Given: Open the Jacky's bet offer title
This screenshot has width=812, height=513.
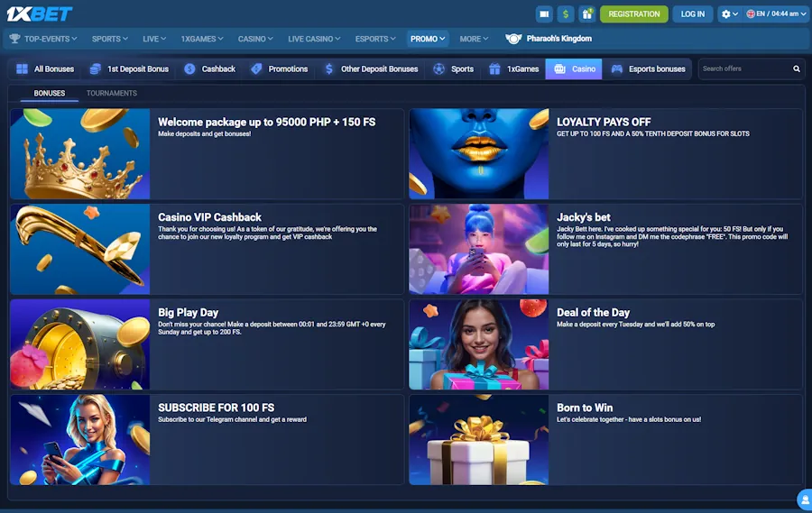Looking at the screenshot, I should pos(583,217).
